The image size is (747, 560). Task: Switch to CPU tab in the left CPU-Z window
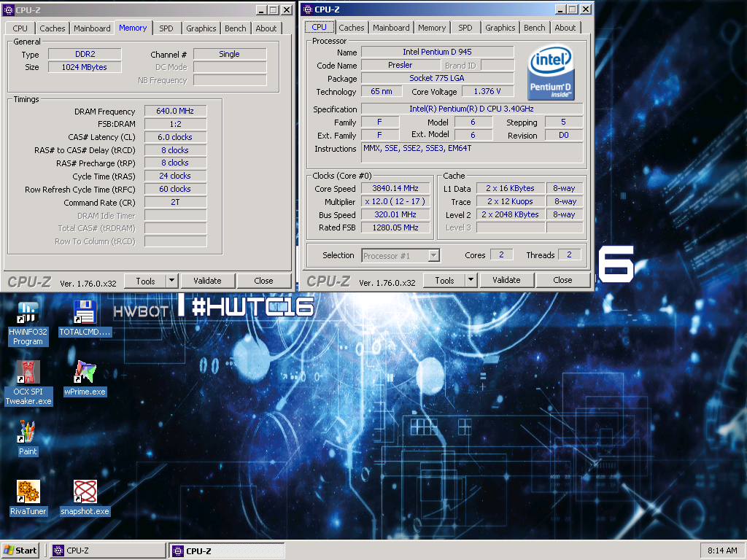(20, 28)
